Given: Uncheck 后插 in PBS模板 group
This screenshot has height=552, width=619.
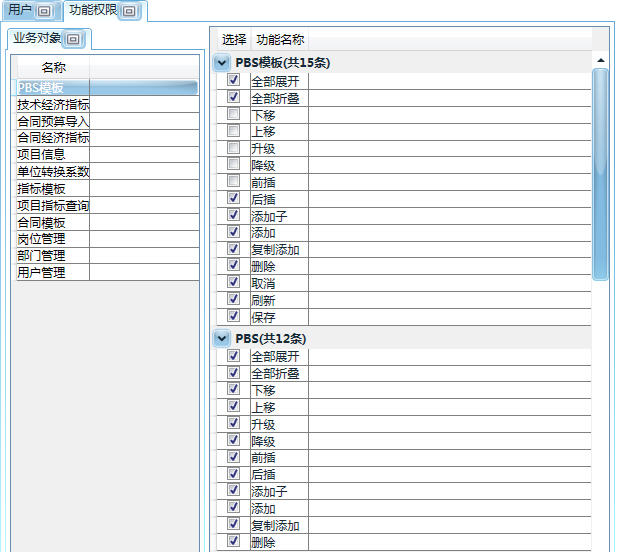Looking at the screenshot, I should point(233,197).
